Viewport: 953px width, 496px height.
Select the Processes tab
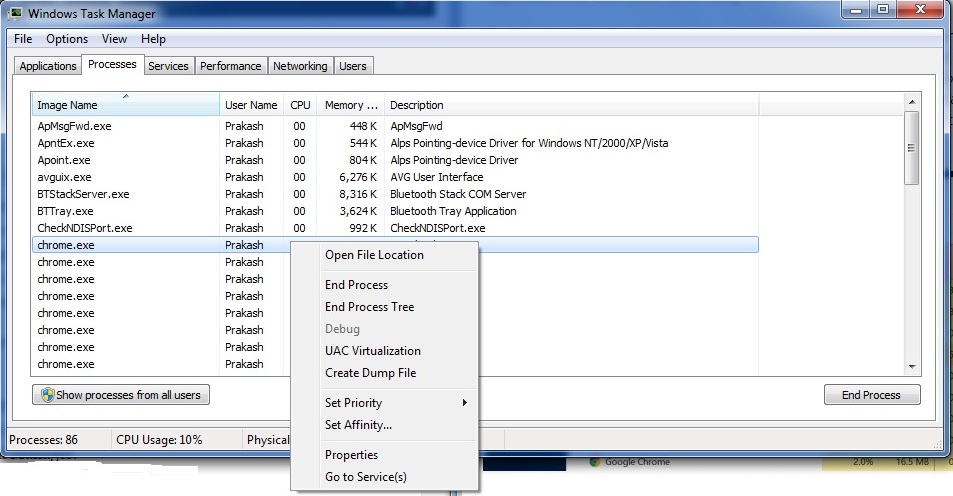click(x=112, y=64)
